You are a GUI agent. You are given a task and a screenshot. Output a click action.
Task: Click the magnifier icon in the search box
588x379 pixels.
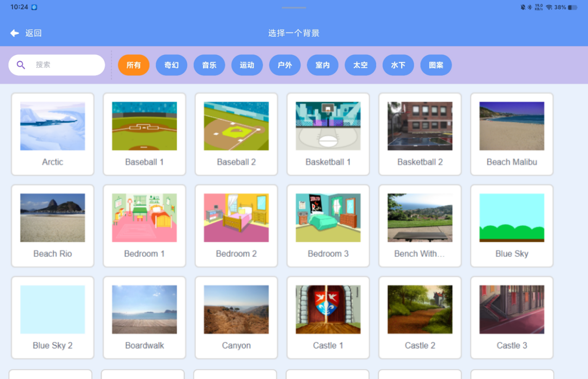pos(21,65)
